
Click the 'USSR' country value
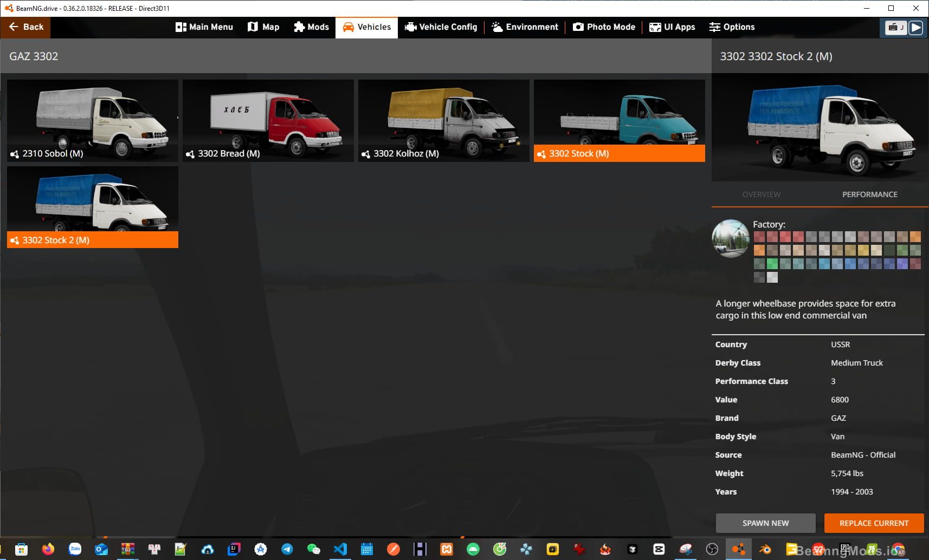point(840,344)
